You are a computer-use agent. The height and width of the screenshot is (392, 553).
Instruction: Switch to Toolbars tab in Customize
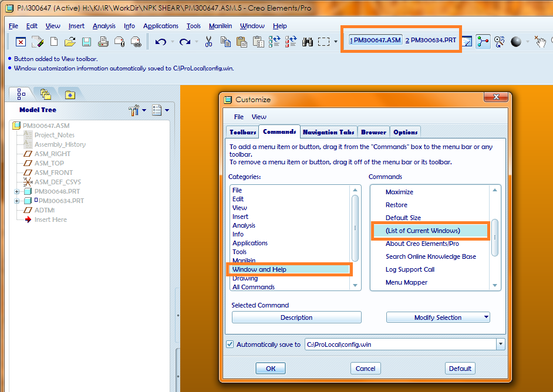242,132
